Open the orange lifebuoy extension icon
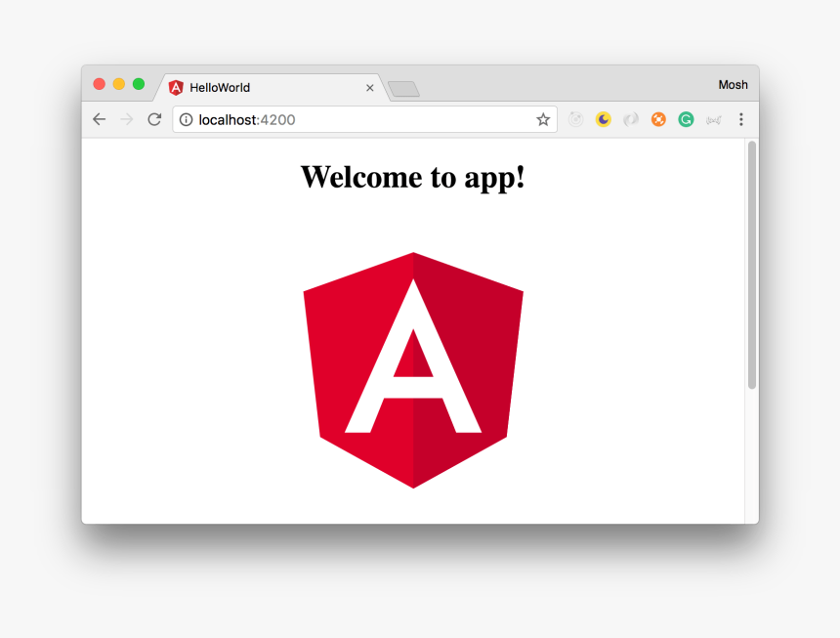This screenshot has height=638, width=840. 658,119
